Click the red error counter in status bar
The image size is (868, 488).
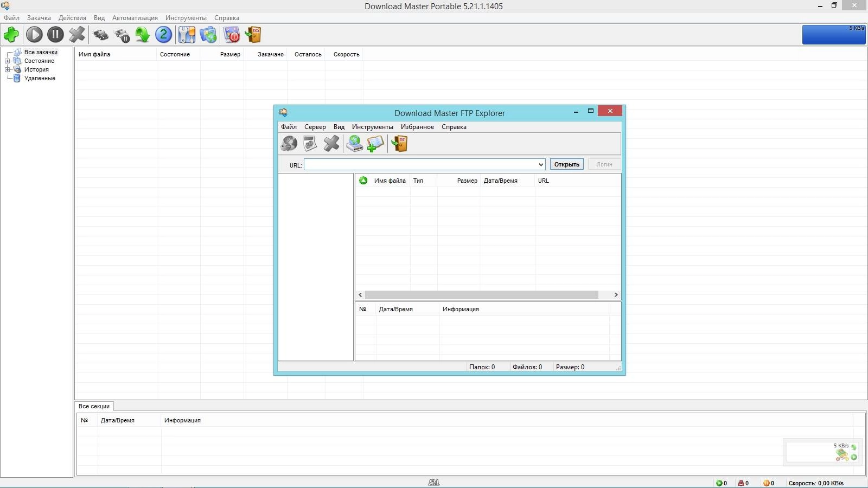[743, 483]
